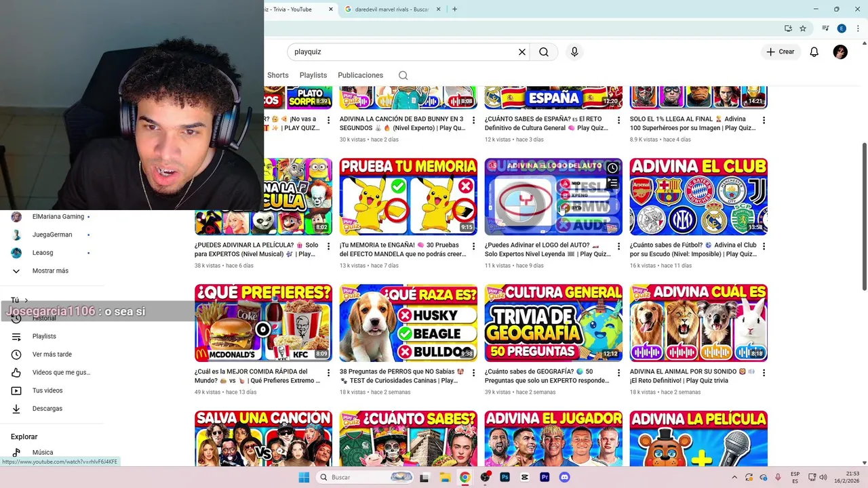The height and width of the screenshot is (488, 868).
Task: Open options for the adivina el club video
Action: pyautogui.click(x=764, y=246)
